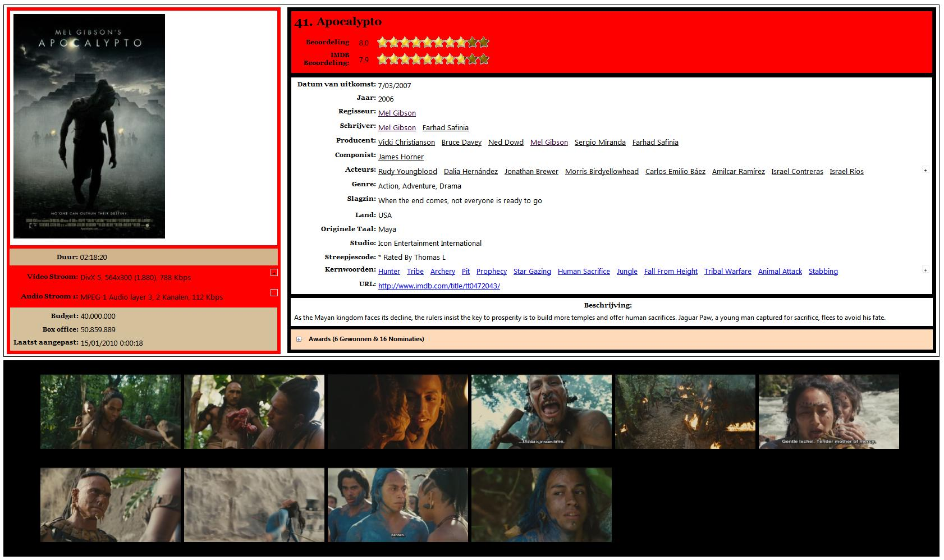Select the Hunter keyword
The width and height of the screenshot is (944, 560).
pyautogui.click(x=389, y=271)
